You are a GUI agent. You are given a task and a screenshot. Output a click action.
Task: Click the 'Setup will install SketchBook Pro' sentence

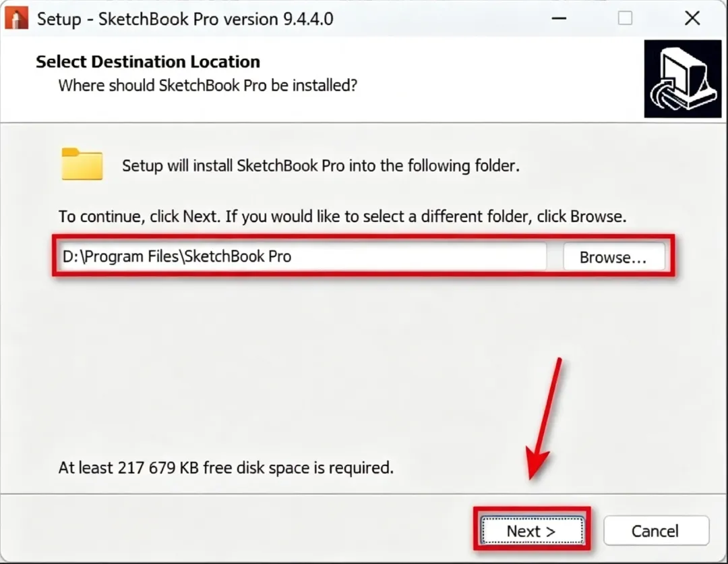pyautogui.click(x=321, y=166)
